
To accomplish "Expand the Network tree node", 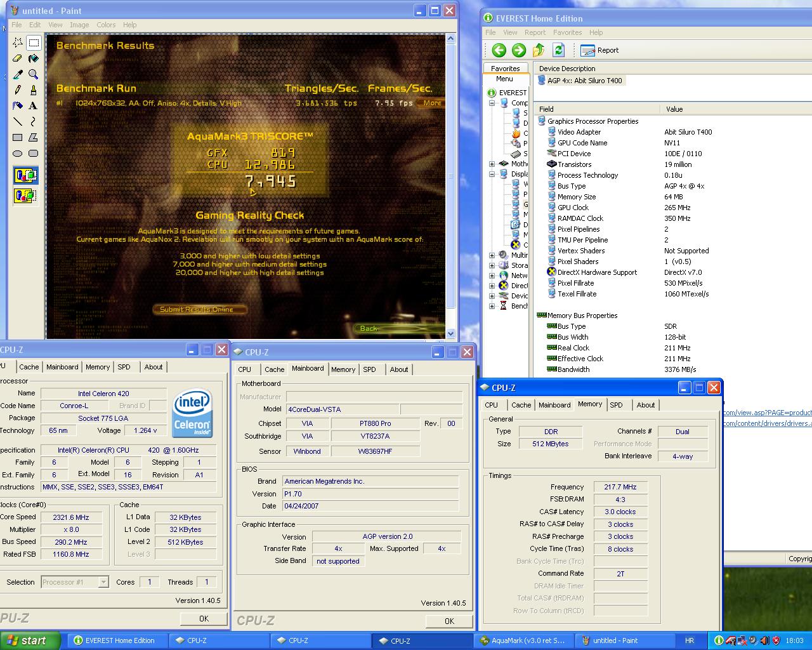I will tap(492, 275).
